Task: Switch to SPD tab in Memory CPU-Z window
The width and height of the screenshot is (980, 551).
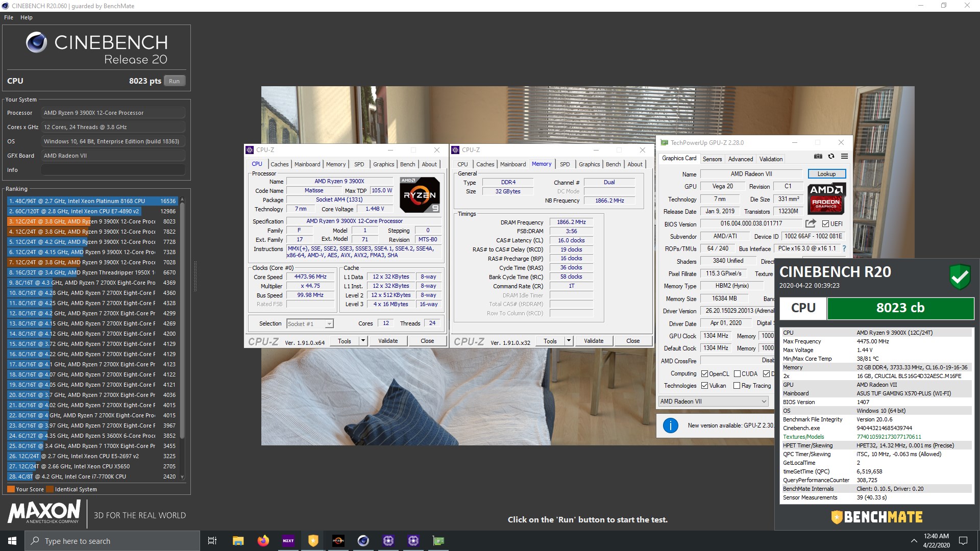Action: (565, 164)
